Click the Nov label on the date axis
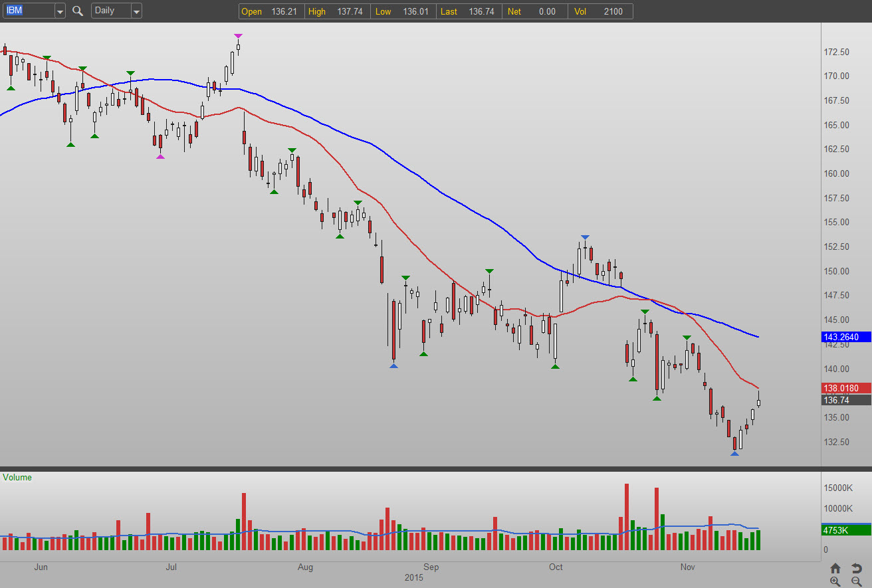 pos(688,567)
